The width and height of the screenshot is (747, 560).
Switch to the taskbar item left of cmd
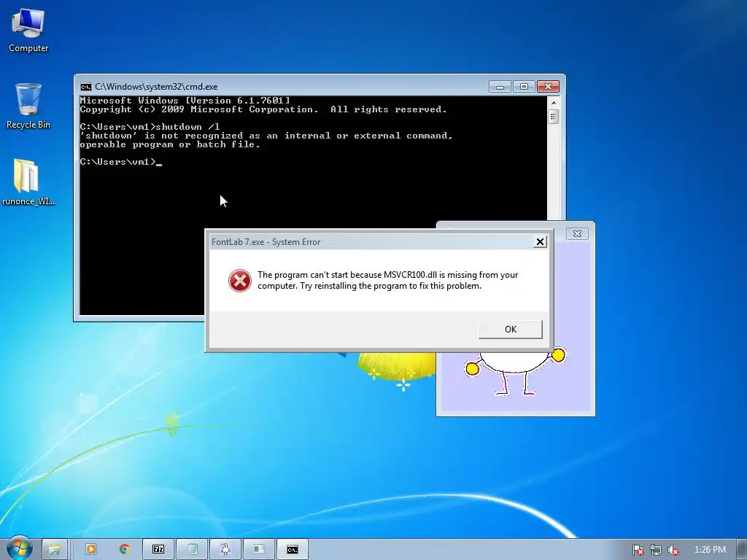(x=259, y=549)
